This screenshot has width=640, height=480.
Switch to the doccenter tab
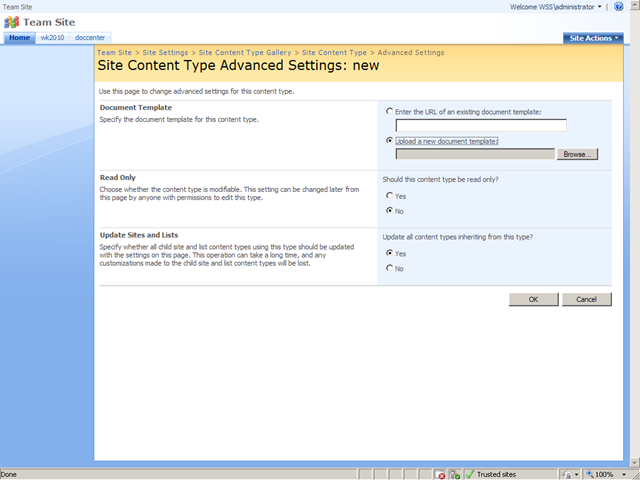coord(90,38)
